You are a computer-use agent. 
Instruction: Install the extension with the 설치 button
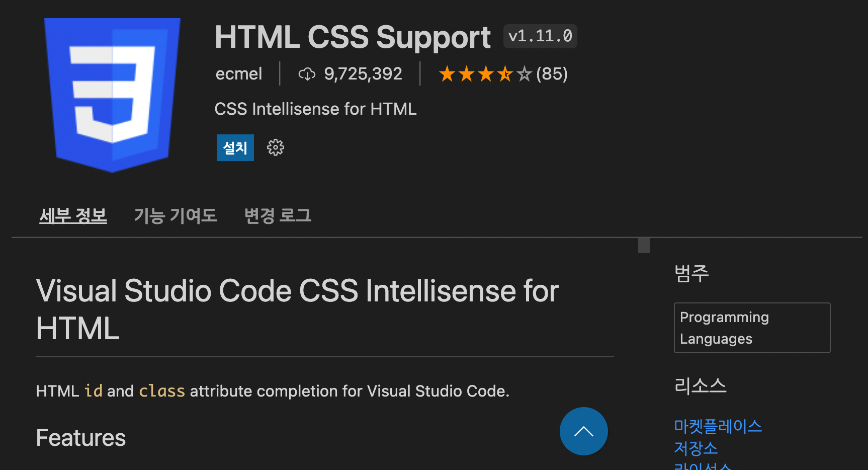235,147
